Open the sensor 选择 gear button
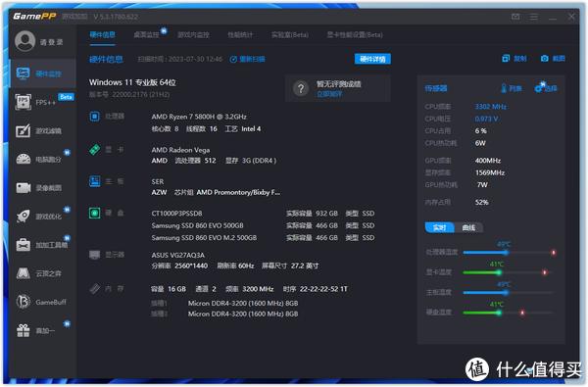 [x=546, y=88]
